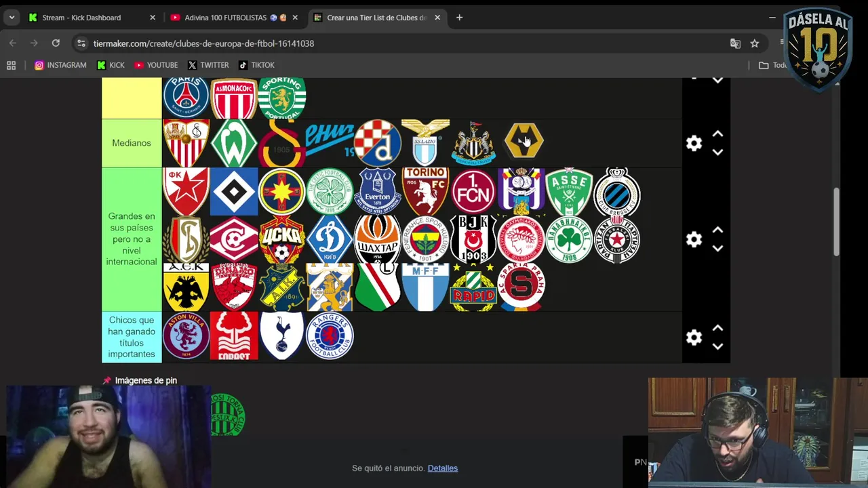Click the page vertical scrollbar thumb
Screen dimensions: 868x488
(x=836, y=222)
